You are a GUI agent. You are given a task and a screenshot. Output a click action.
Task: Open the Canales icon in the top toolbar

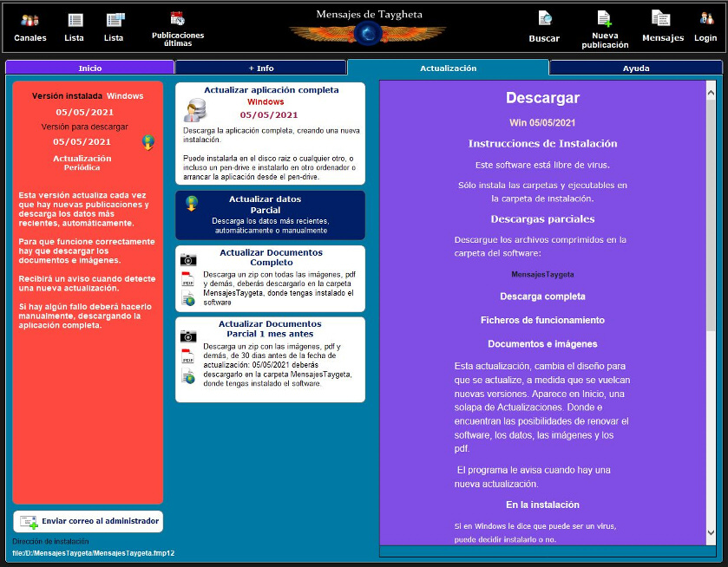(x=30, y=20)
